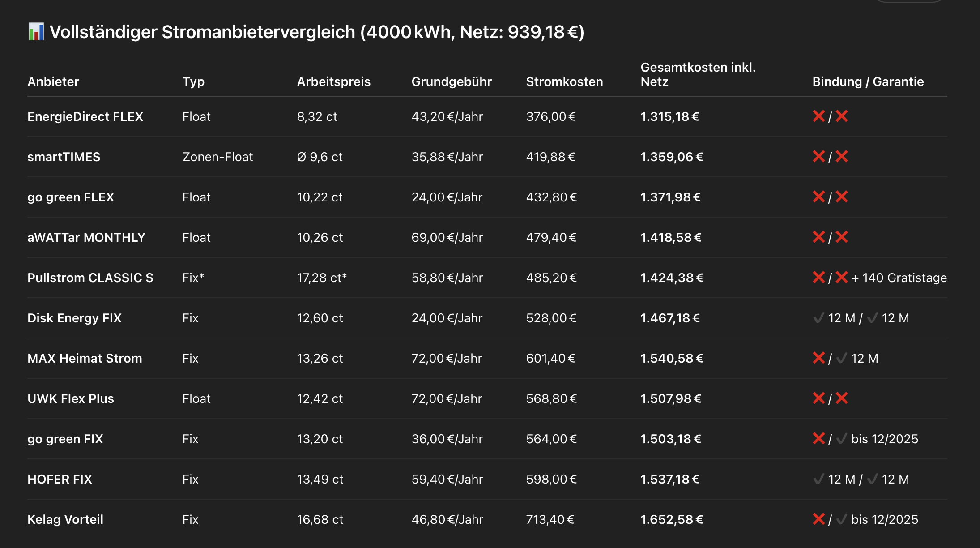Click the checkmark in go green FIX row
980x548 pixels.
coord(842,439)
